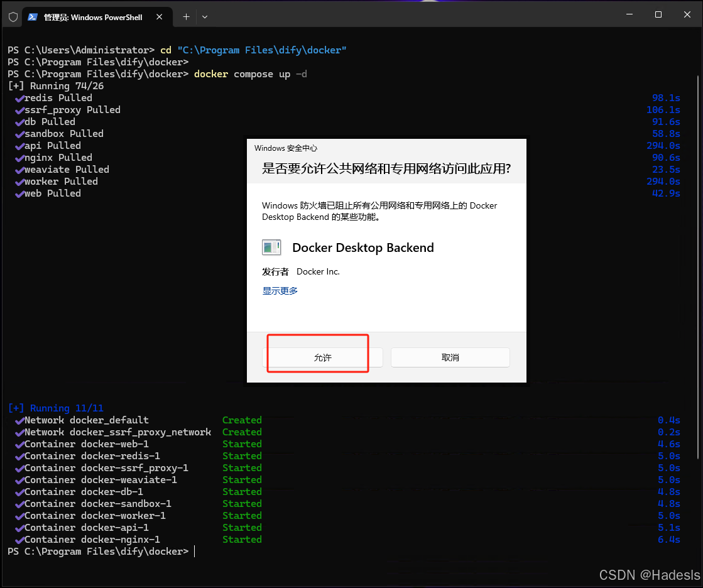Click the '[+] Running 11/11' line
The width and height of the screenshot is (703, 588).
coord(55,408)
